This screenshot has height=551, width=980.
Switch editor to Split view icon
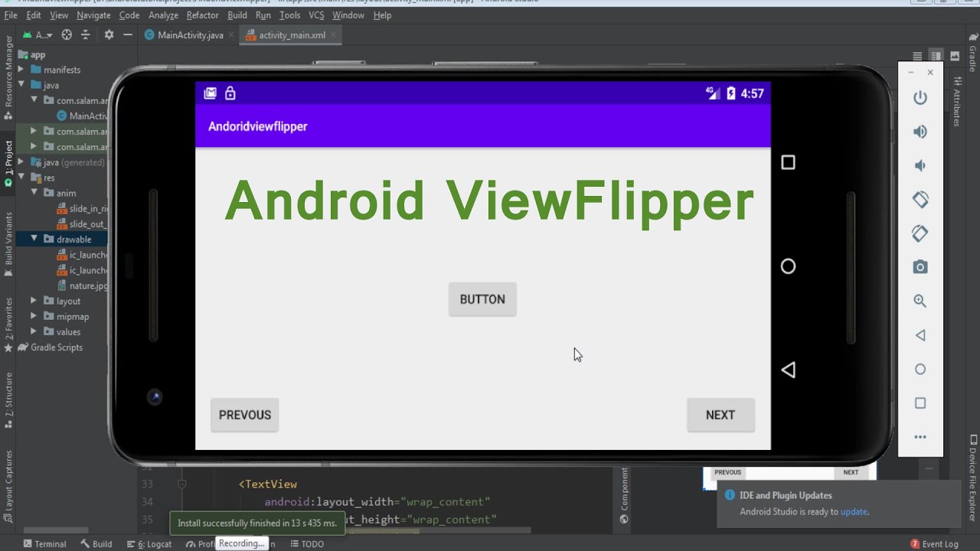936,56
